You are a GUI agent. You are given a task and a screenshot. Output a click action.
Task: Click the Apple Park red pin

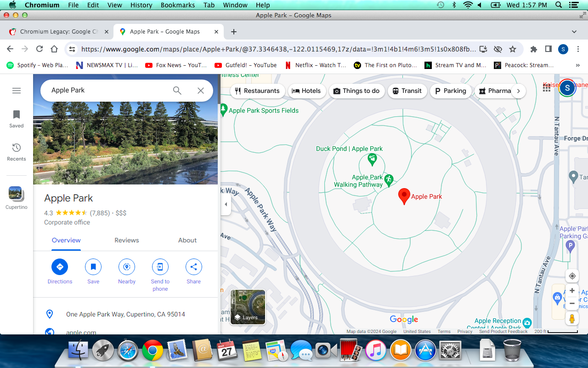point(404,196)
